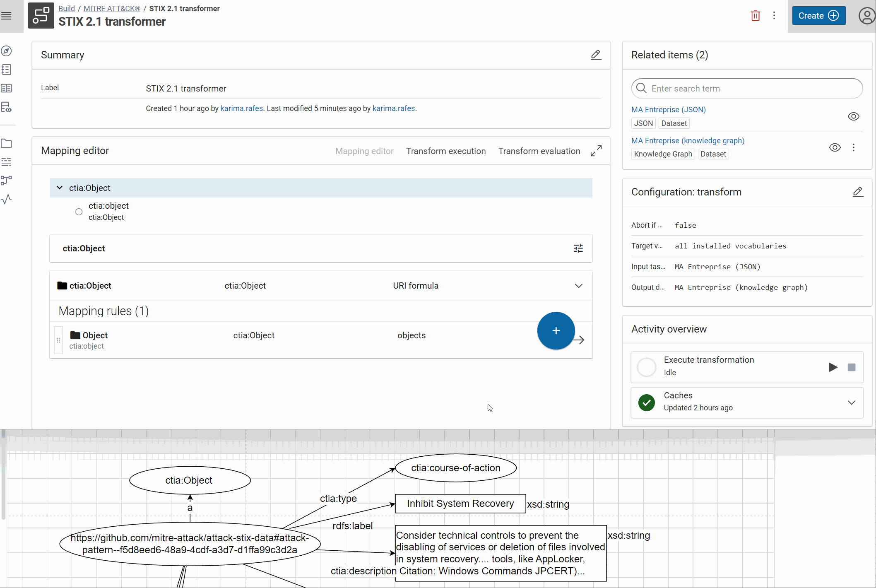Screen dimensions: 876x588
Task: Open the MITRE ATT&CK breadcrumb link
Action: click(x=112, y=8)
